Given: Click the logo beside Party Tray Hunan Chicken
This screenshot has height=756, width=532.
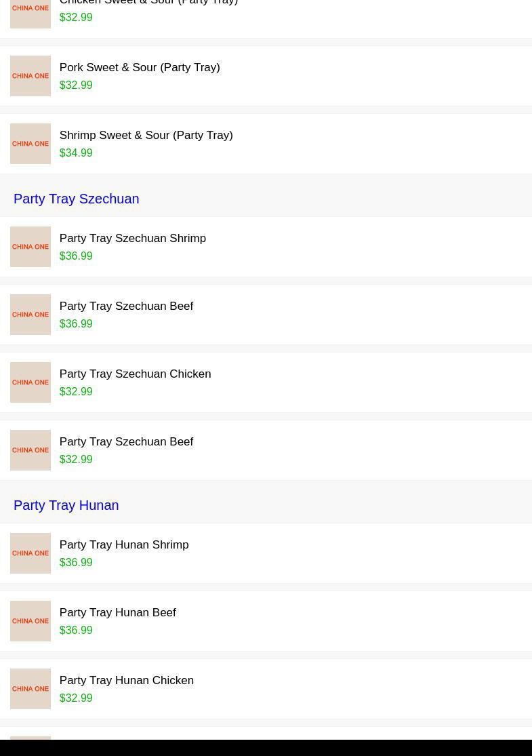Looking at the screenshot, I should point(30,689).
